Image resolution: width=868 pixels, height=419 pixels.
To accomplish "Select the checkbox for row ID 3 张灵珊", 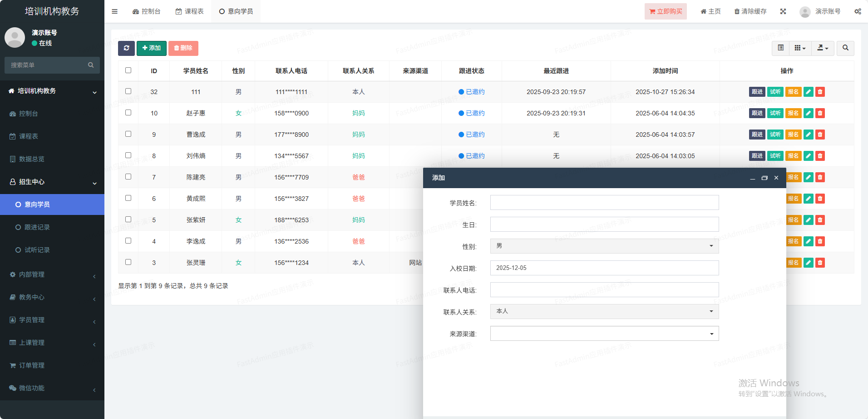I will (128, 262).
